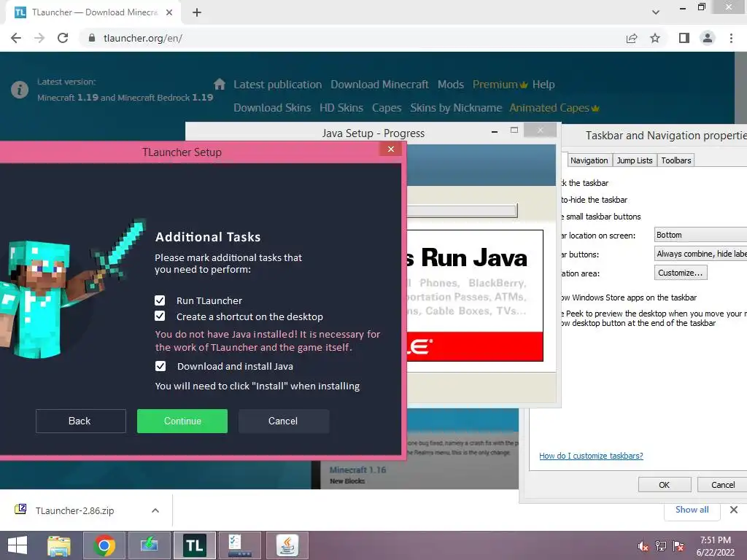Go to the Download Minecraft page
The height and width of the screenshot is (560, 747).
pyautogui.click(x=379, y=85)
